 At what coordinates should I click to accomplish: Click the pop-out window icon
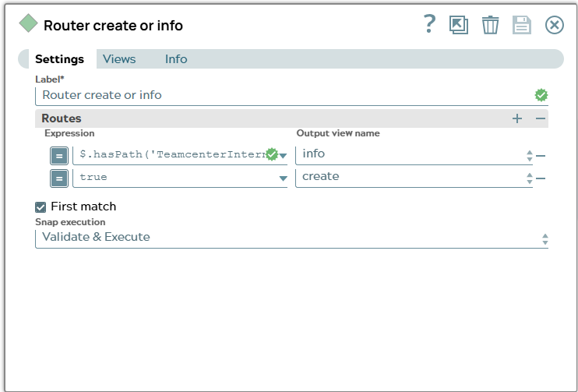[459, 25]
